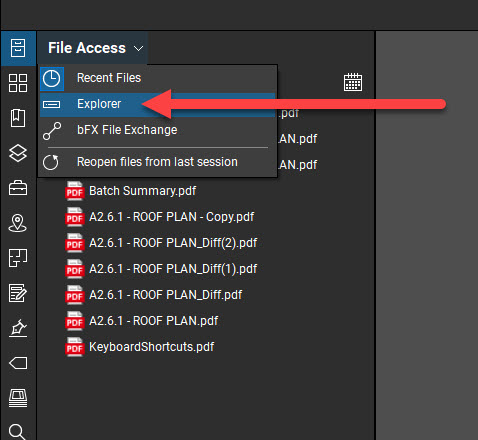Open the Layers panel icon
The image size is (478, 440).
pyautogui.click(x=18, y=153)
